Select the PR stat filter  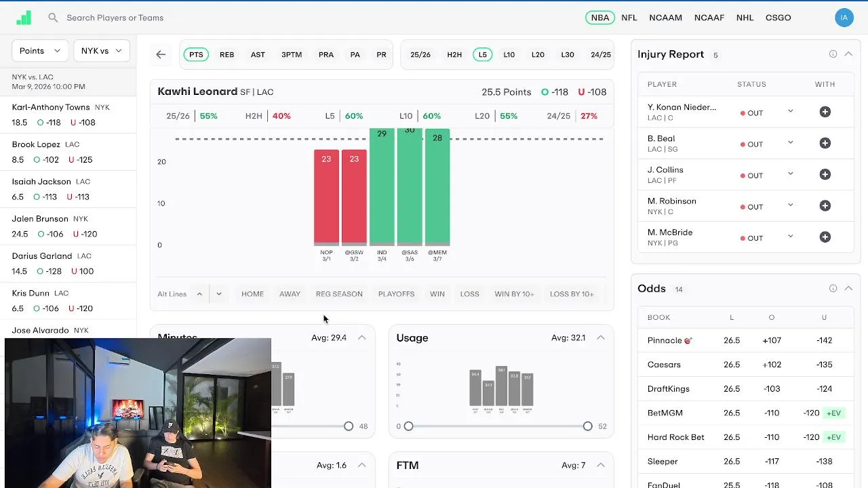click(381, 55)
